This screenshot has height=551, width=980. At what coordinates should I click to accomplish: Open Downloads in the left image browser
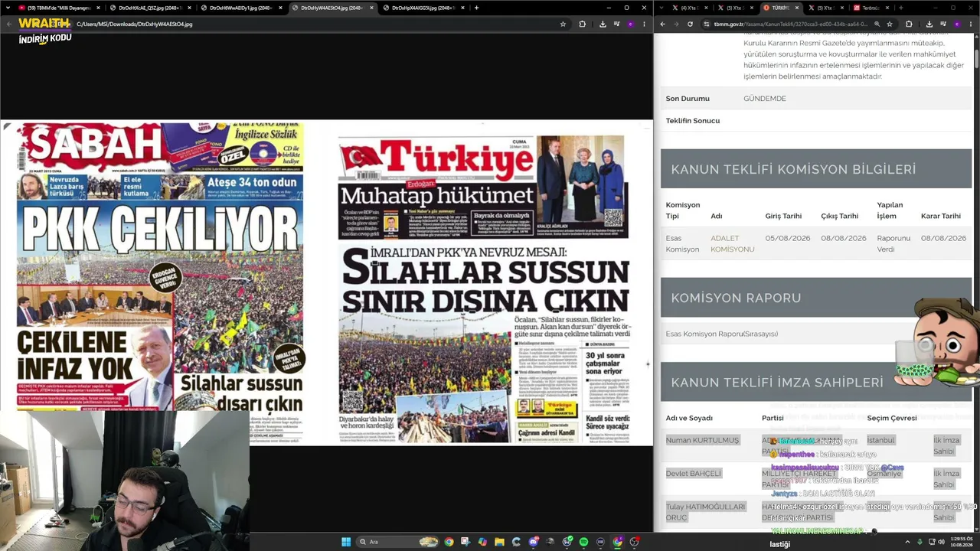[603, 24]
